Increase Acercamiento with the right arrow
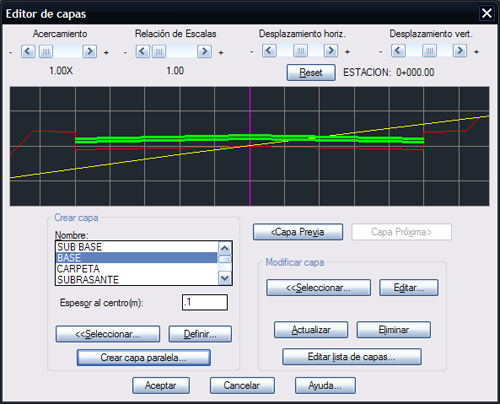The image size is (500, 404). pyautogui.click(x=90, y=52)
